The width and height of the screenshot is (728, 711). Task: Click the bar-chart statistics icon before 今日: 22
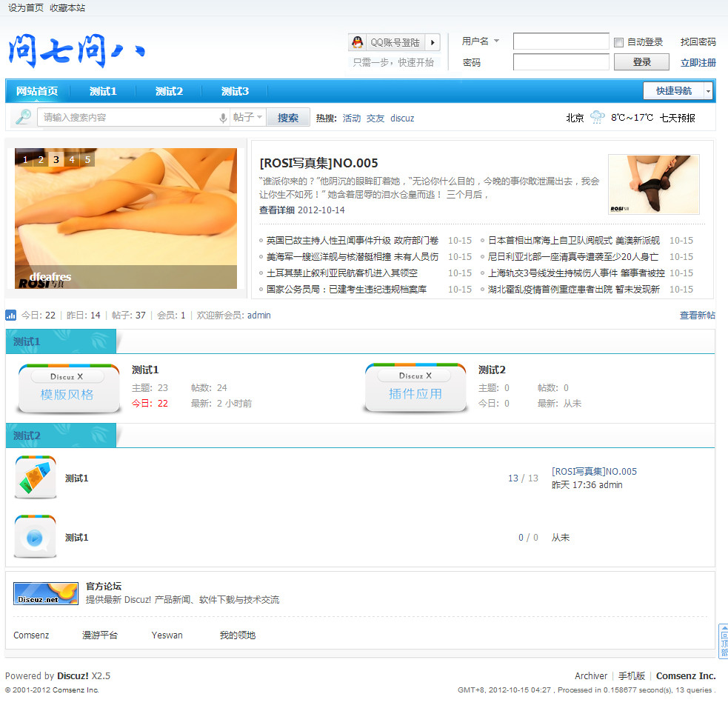point(10,315)
